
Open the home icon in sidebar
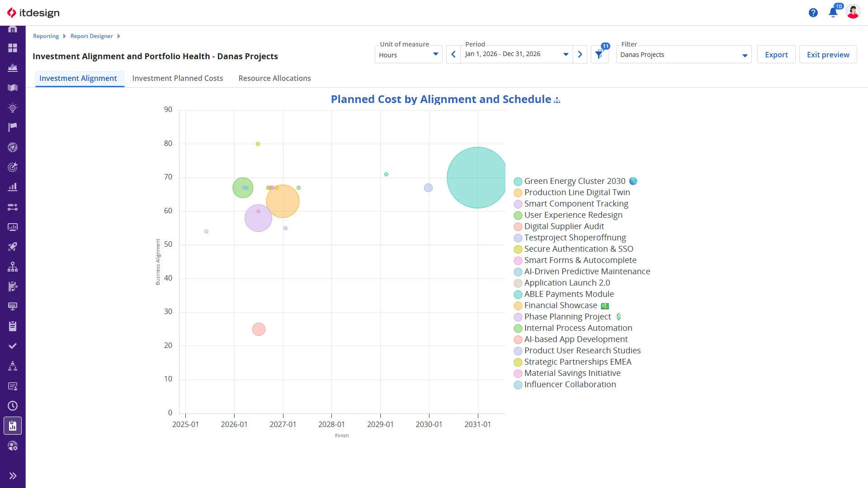click(x=13, y=29)
